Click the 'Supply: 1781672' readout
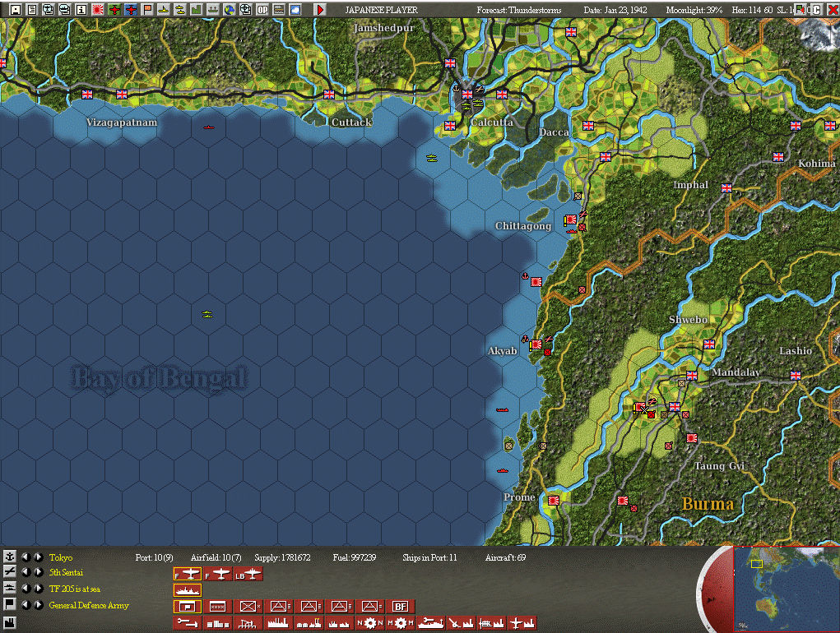 click(282, 557)
